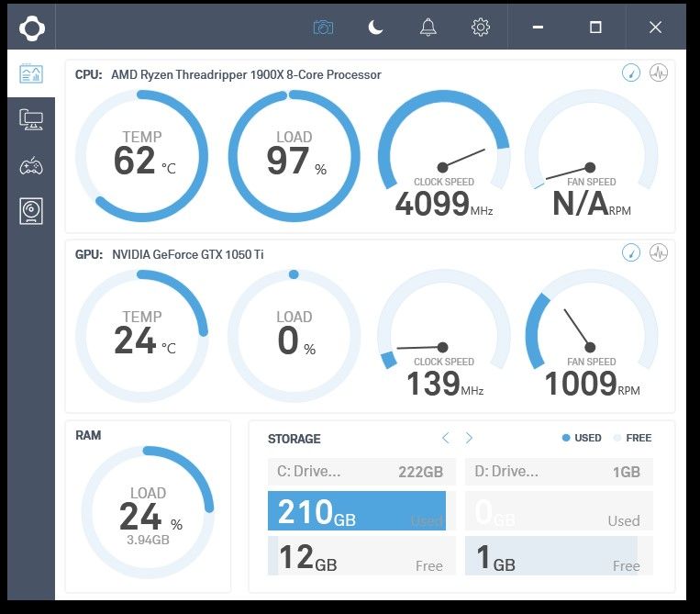Viewport: 700px width, 614px height.
Task: Click the RAM load 24 % gauge
Action: [x=148, y=512]
